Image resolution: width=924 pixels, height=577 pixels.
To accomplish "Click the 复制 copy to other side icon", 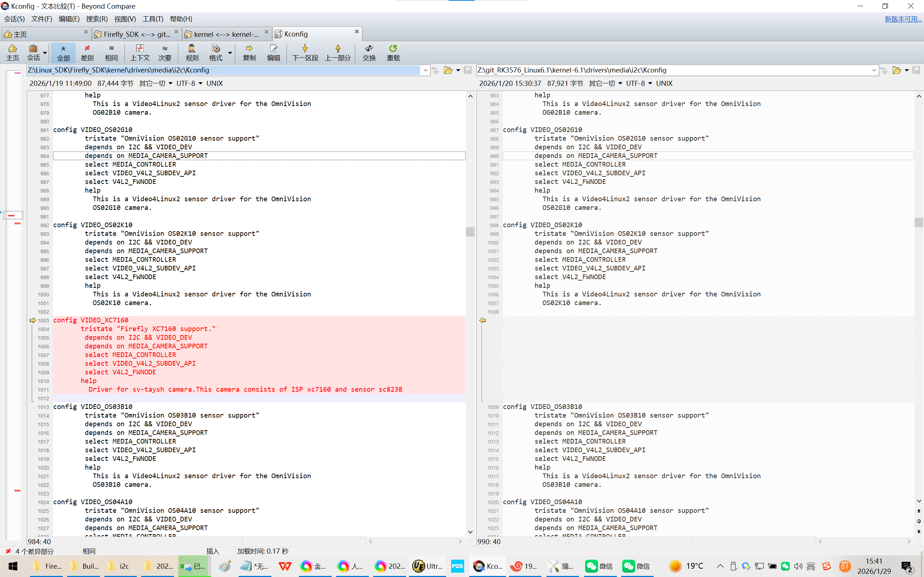I will click(249, 48).
